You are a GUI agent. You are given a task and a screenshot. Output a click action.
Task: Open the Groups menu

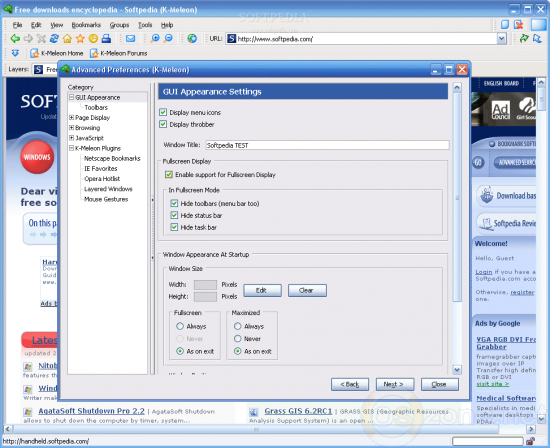tap(119, 25)
